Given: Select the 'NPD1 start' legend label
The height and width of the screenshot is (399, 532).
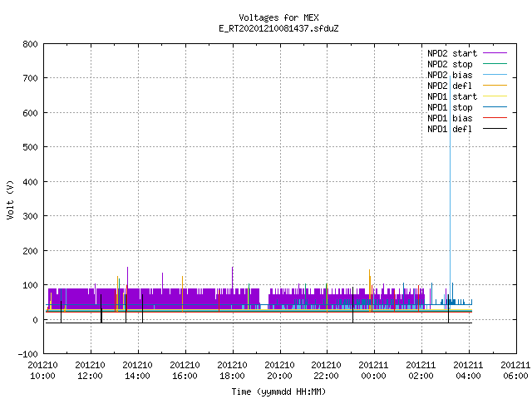Looking at the screenshot, I should (x=452, y=96).
